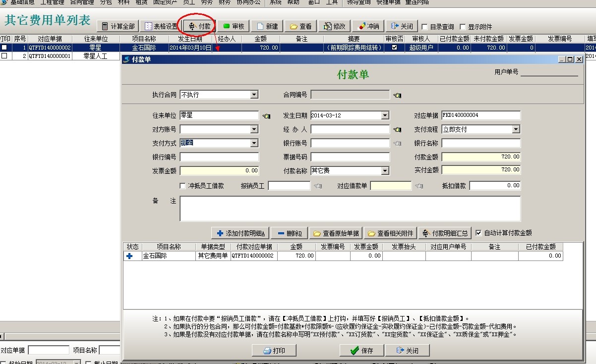Image resolution: width=596 pixels, height=364 pixels.
Task: Click the 冲销 toolbar button
Action: coord(369,26)
